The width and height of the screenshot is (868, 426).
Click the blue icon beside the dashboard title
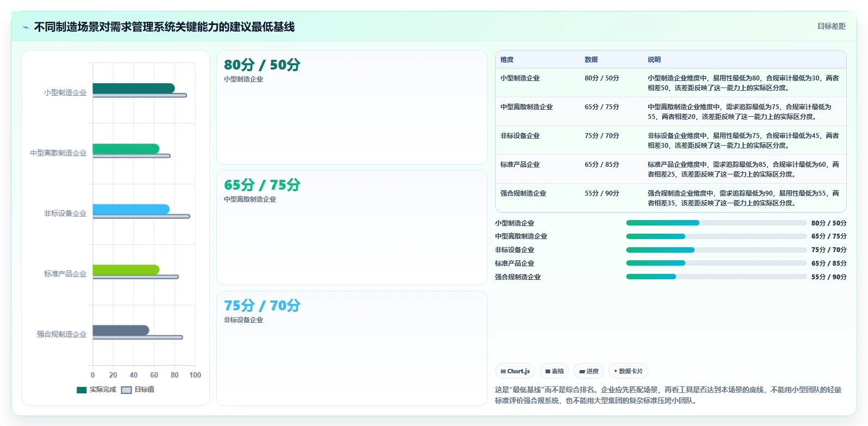point(26,27)
